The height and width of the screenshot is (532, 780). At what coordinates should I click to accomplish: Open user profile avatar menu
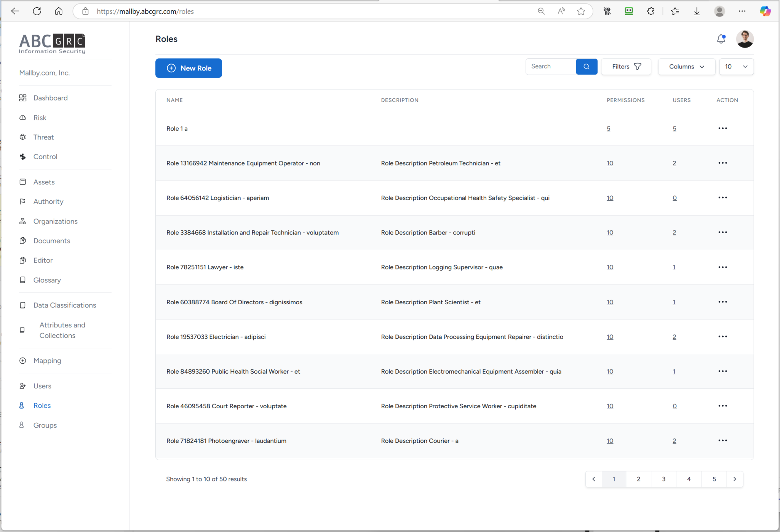pos(745,39)
